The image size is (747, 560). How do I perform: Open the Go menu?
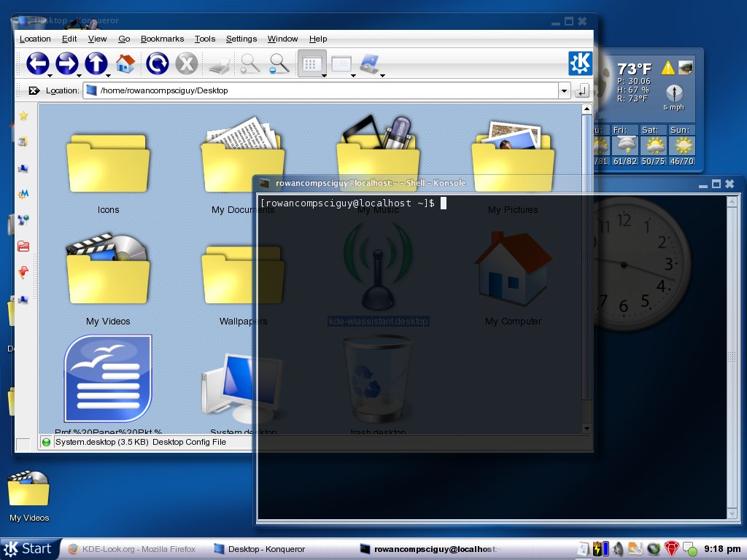[124, 39]
